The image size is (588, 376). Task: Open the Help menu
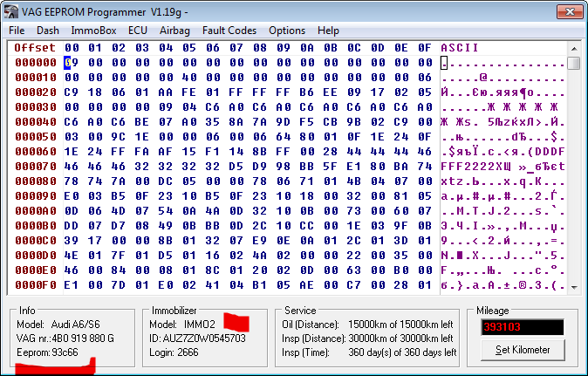point(328,31)
